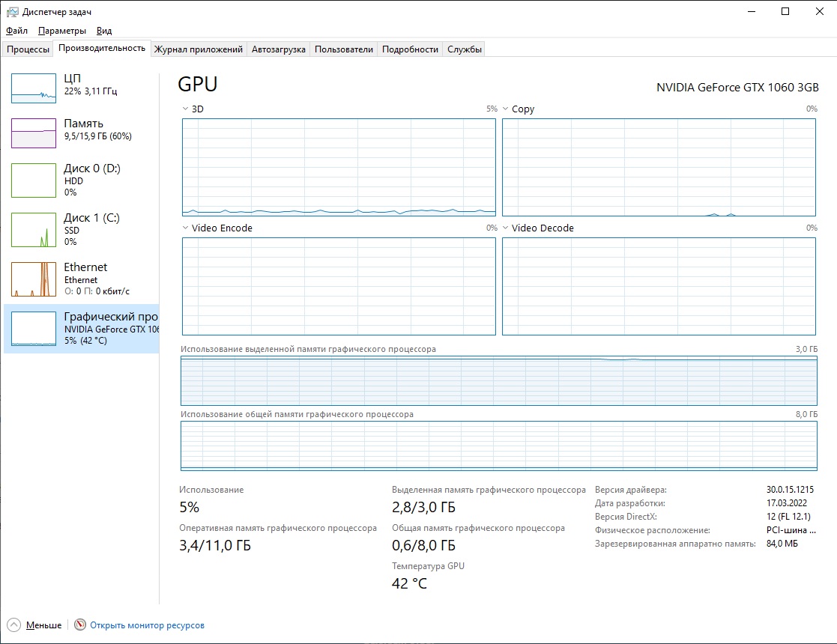Click the Открыть монитор ресурсов link

(147, 625)
